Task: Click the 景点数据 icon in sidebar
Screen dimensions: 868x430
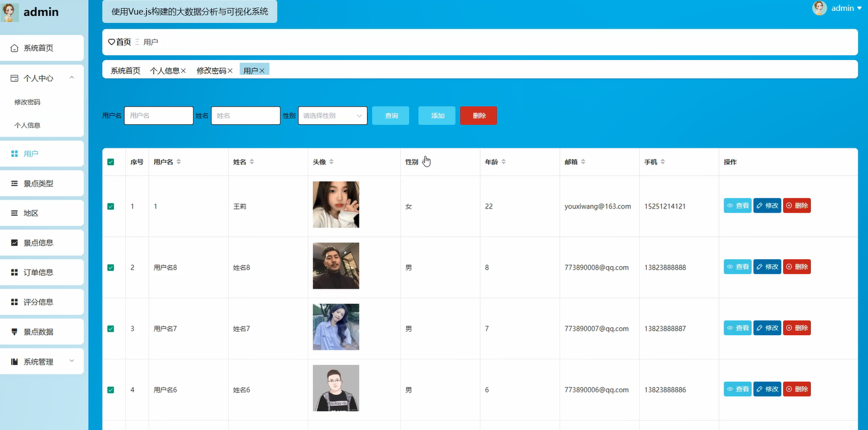Action: pyautogui.click(x=14, y=332)
